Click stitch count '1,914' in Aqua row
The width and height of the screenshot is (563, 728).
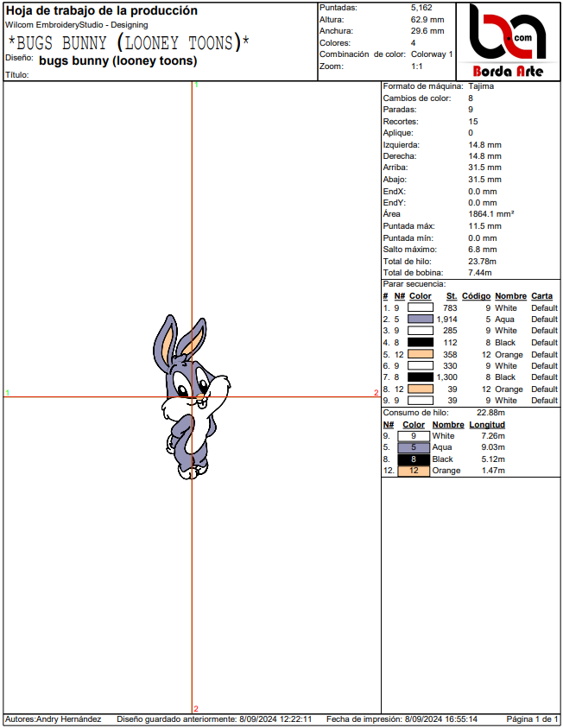pos(447,320)
